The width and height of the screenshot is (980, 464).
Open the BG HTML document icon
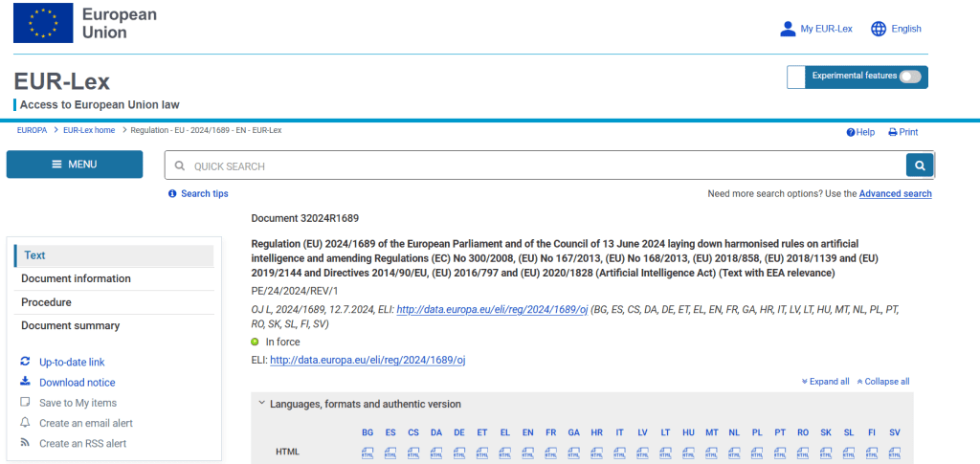click(367, 453)
